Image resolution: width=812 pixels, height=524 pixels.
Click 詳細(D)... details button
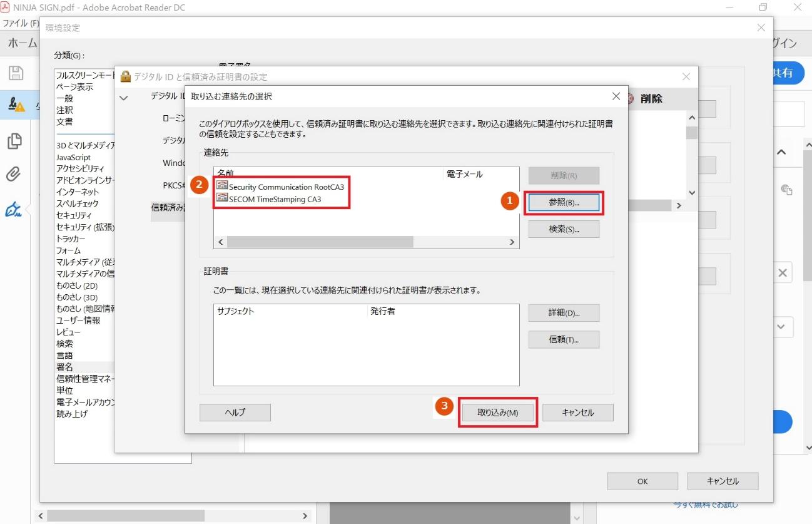564,312
